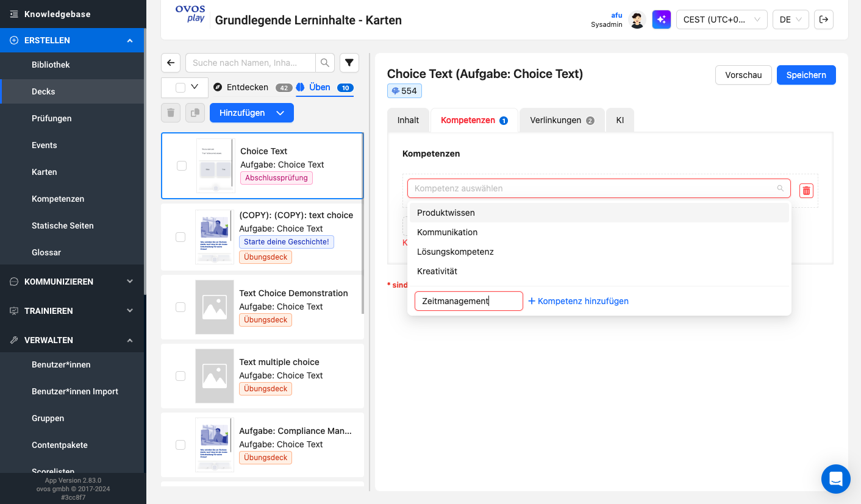Click the Trainieren icon

14,311
